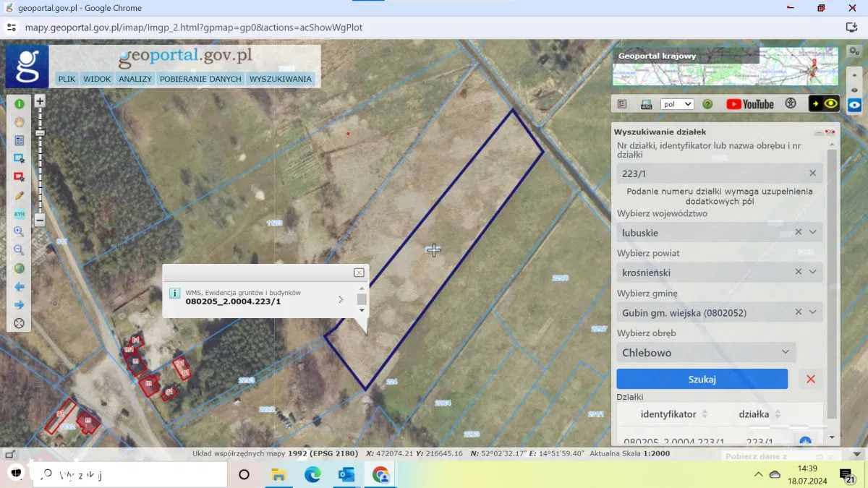This screenshot has height=488, width=868.
Task: Click the YouTube logo link
Action: (750, 104)
